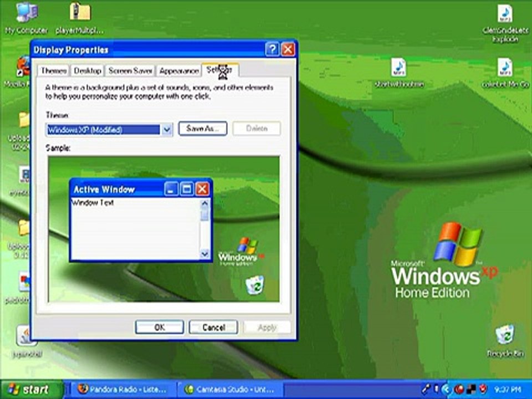
Task: Click the microphone icon in the taskbar
Action: (x=426, y=389)
